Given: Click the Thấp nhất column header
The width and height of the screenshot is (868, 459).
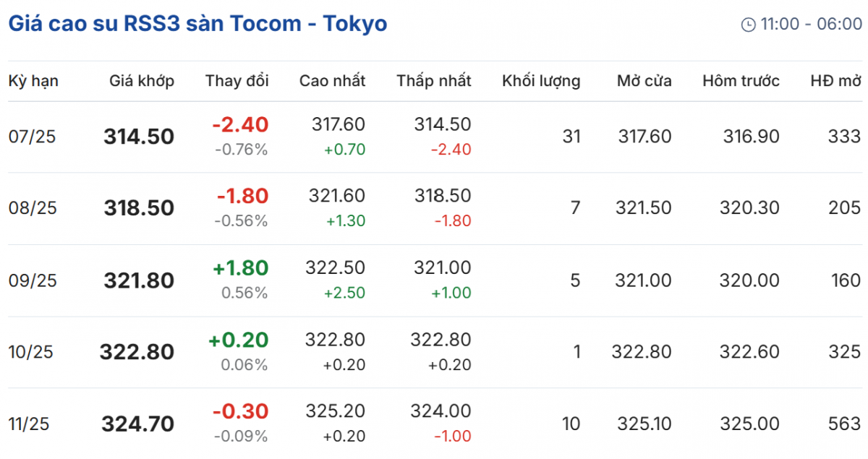Looking at the screenshot, I should tap(433, 81).
